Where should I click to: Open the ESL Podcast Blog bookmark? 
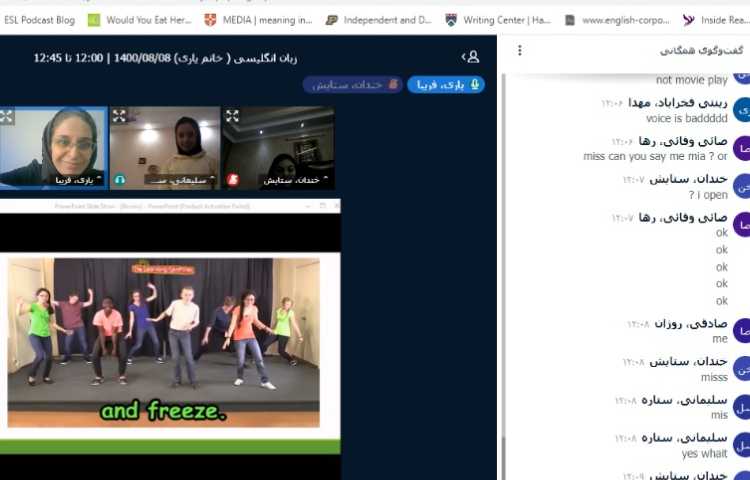(39, 20)
